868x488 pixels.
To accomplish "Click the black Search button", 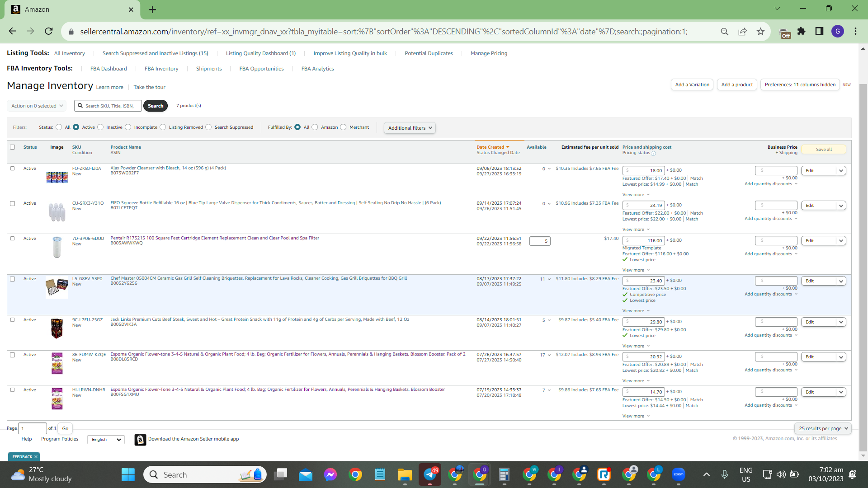I will coord(156,106).
